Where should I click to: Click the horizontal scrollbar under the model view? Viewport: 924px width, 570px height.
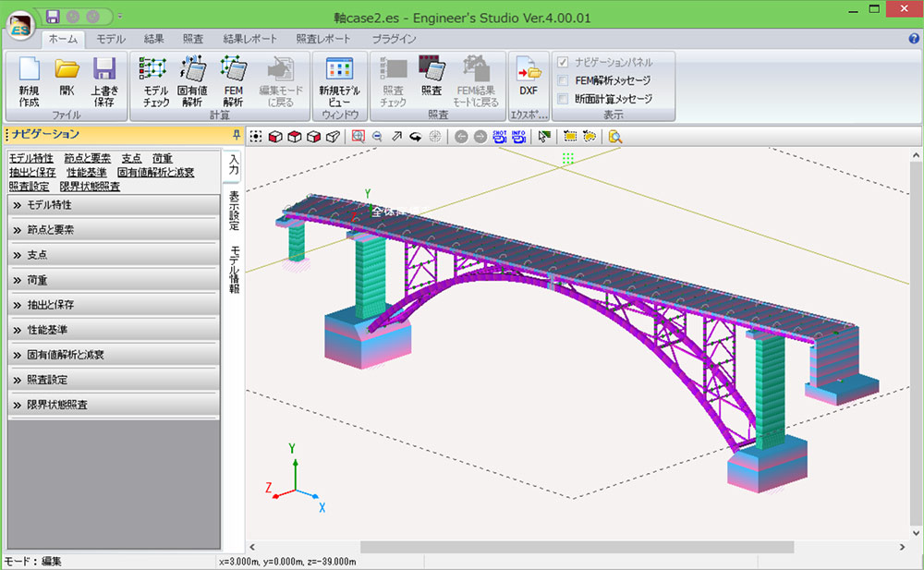[577, 547]
